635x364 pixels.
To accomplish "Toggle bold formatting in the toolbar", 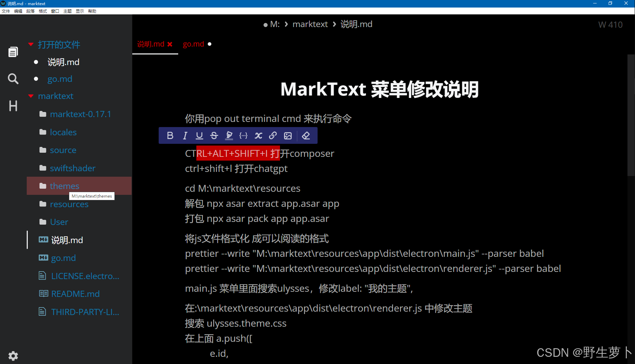I will point(170,135).
